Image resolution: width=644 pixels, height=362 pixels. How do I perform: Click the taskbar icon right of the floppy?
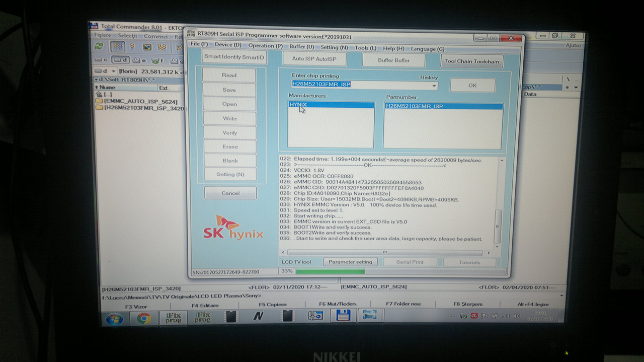(370, 316)
